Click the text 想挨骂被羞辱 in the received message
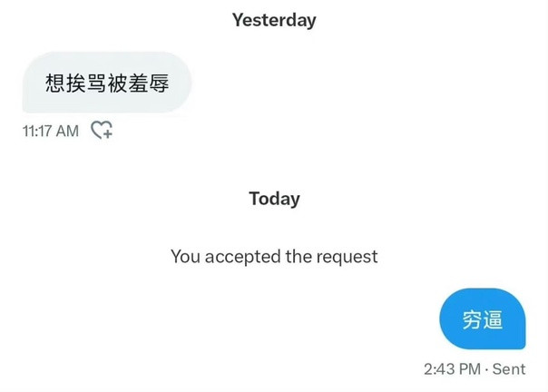 click(107, 83)
